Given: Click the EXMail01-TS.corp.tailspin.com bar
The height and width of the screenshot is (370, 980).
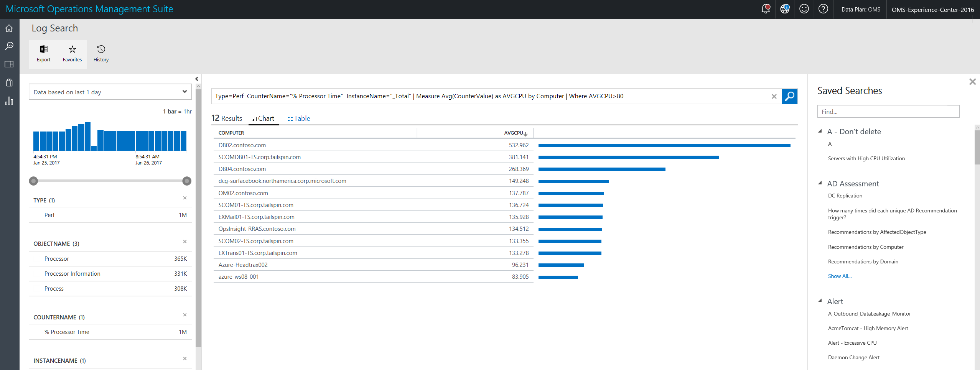Looking at the screenshot, I should [570, 217].
